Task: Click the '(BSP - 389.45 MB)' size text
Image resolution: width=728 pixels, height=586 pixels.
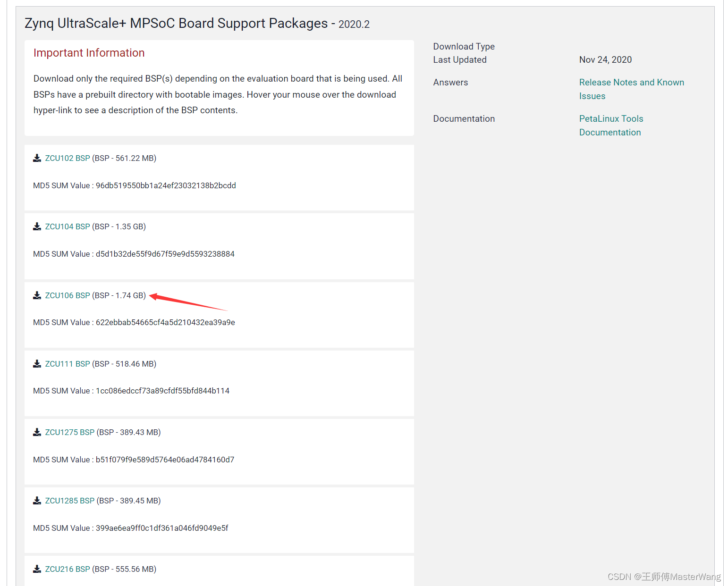Action: click(128, 501)
